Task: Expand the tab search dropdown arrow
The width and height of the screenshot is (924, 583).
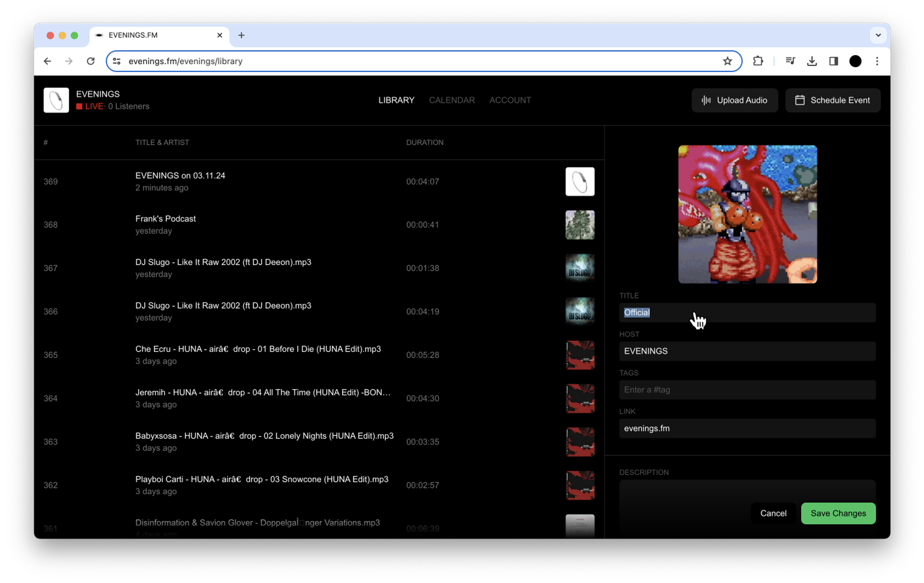Action: tap(878, 35)
